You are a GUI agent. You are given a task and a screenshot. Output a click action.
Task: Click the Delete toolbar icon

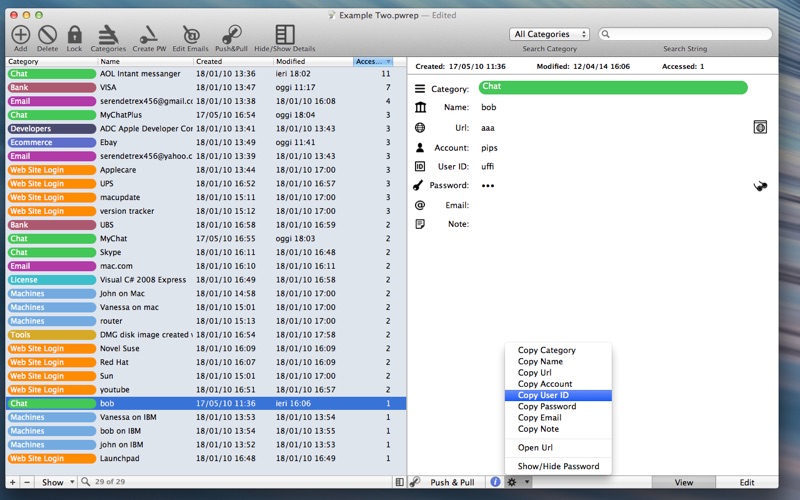[x=47, y=35]
